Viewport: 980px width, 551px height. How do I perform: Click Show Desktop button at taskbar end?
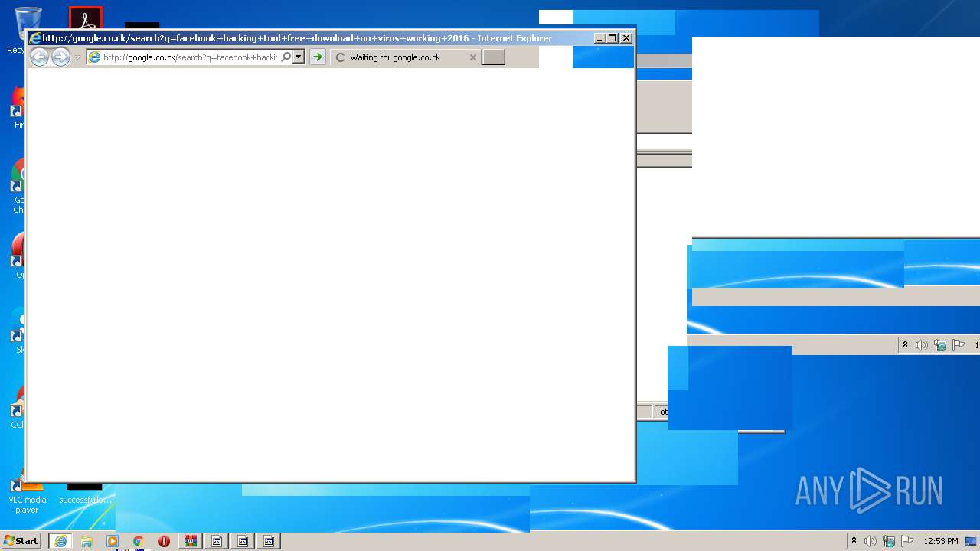tap(972, 541)
